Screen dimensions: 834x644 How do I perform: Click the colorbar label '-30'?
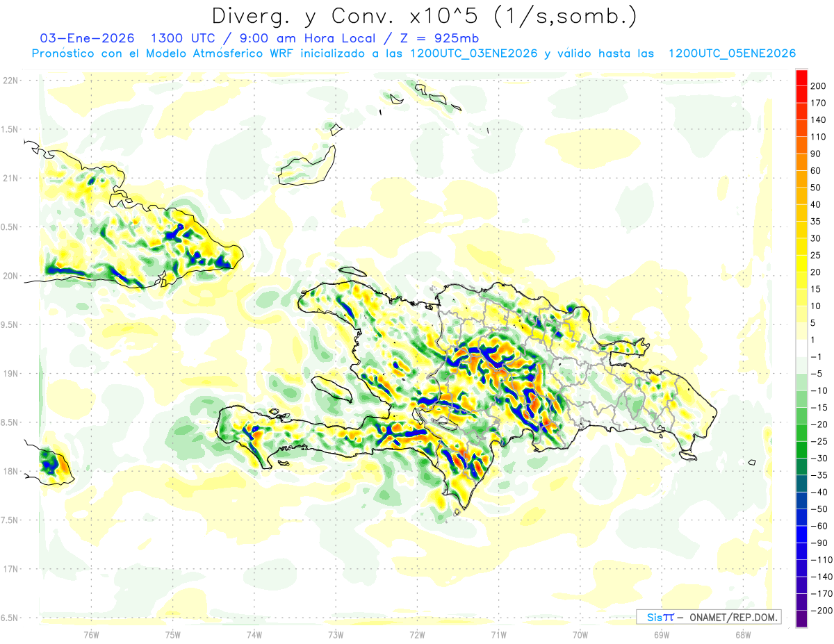pyautogui.click(x=819, y=458)
